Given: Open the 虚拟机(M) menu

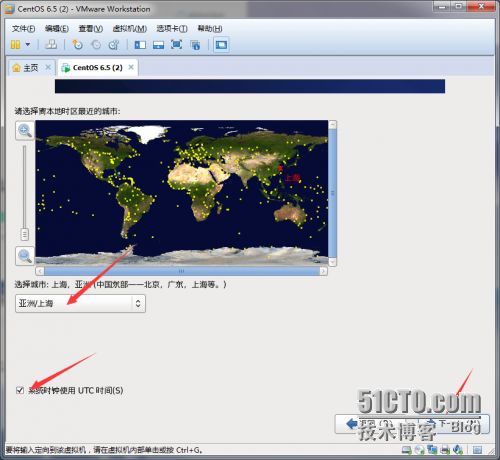Looking at the screenshot, I should pos(130,29).
